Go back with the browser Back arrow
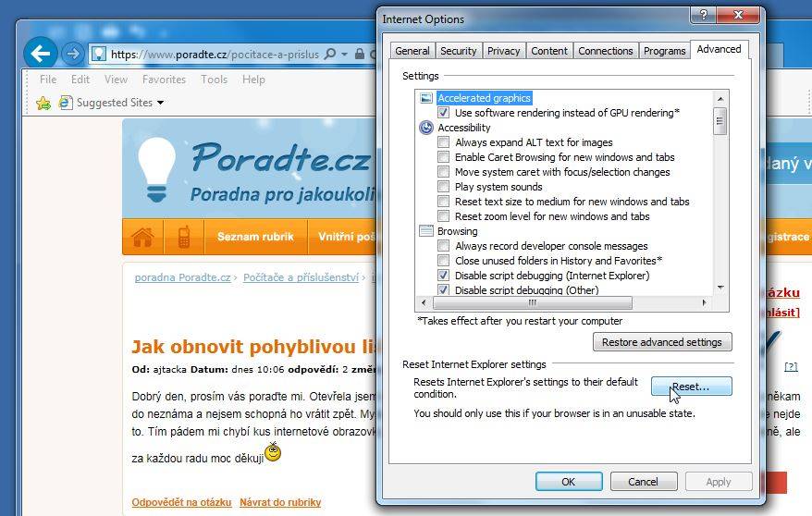812x516 pixels. click(x=41, y=53)
